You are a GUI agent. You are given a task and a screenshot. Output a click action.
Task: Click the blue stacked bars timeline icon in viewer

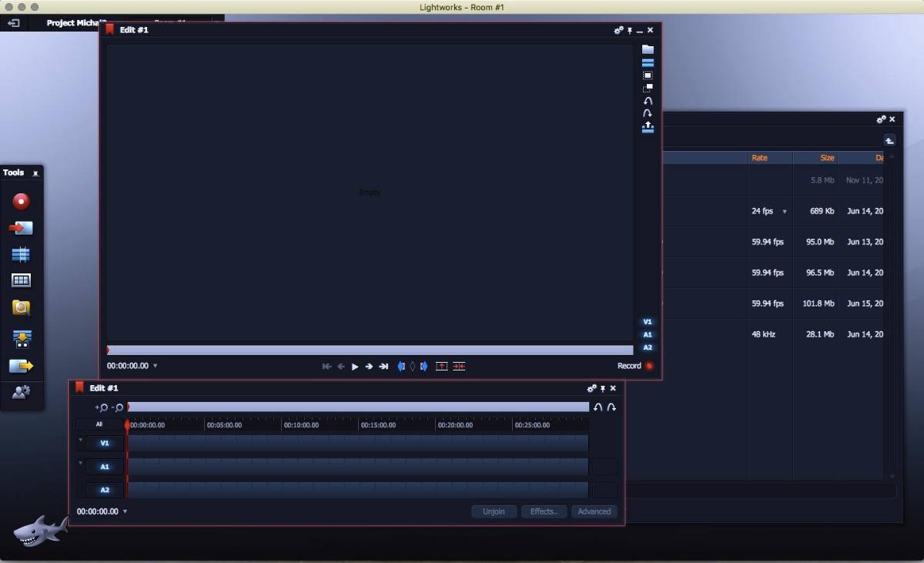click(x=648, y=62)
